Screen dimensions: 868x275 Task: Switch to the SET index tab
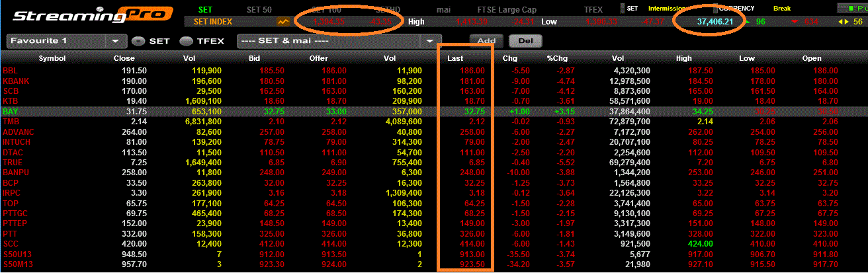click(x=206, y=9)
